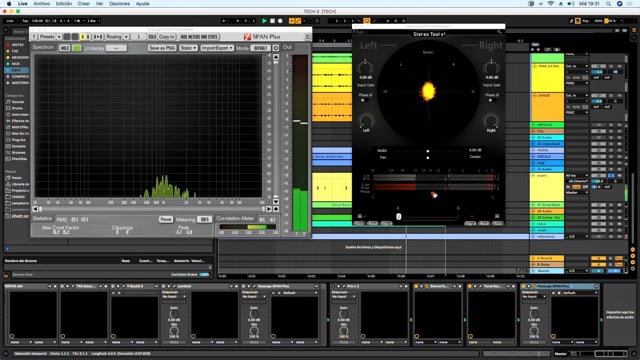Screen dimensions: 640x360
Task: Click the groove pool small blue toggle icon
Action: click(7, 249)
